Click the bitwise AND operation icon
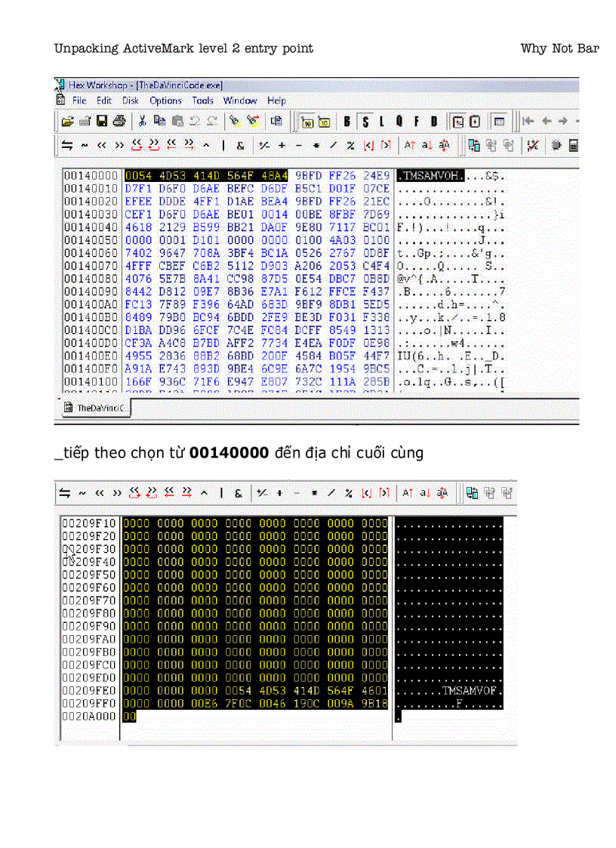The width and height of the screenshot is (616, 848). [x=241, y=145]
